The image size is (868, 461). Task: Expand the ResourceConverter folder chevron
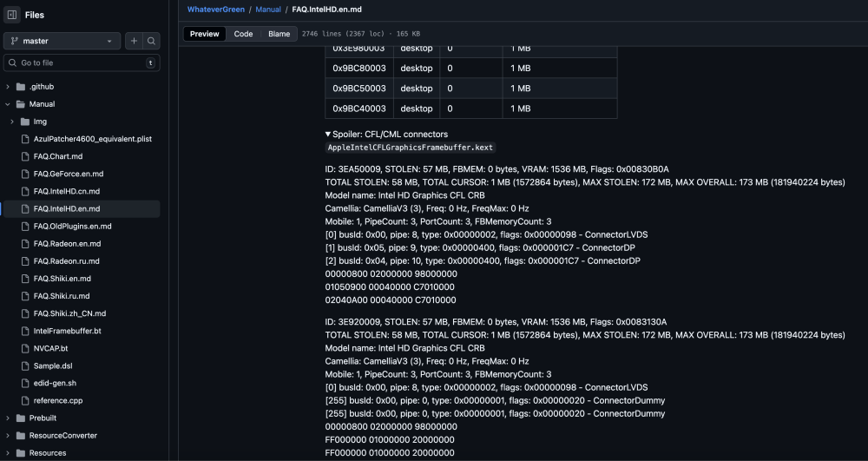(8, 436)
